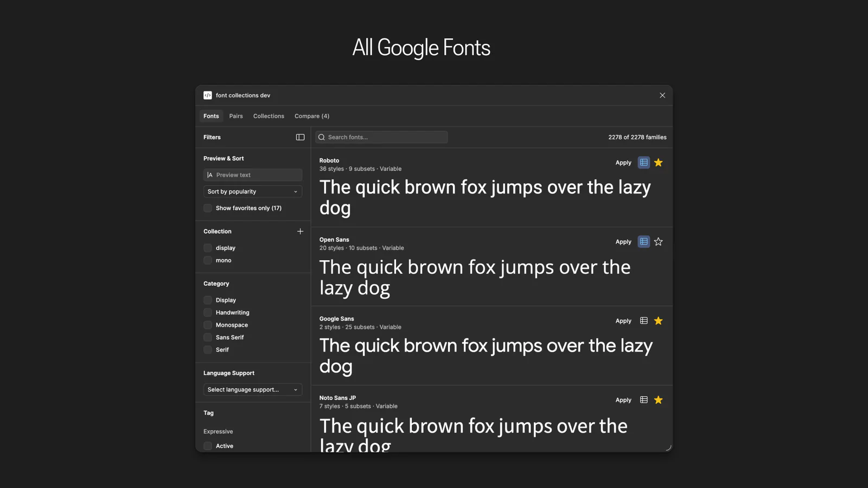Click Google Sans 2 styles metadata line
Image resolution: width=868 pixels, height=488 pixels.
pos(360,328)
